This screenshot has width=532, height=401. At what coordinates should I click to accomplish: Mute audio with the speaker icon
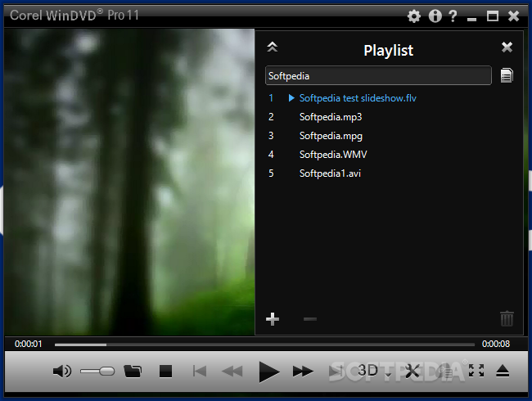coord(62,372)
